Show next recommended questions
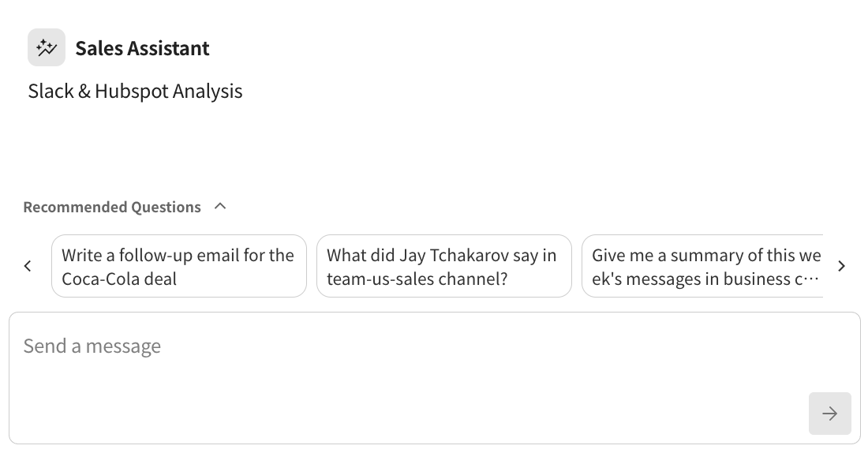The height and width of the screenshot is (453, 868). point(841,266)
